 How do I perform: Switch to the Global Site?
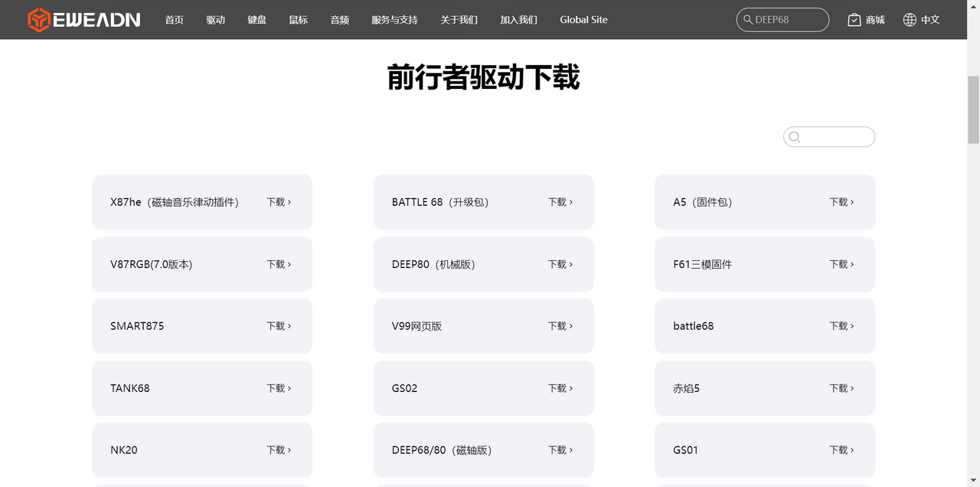tap(583, 20)
